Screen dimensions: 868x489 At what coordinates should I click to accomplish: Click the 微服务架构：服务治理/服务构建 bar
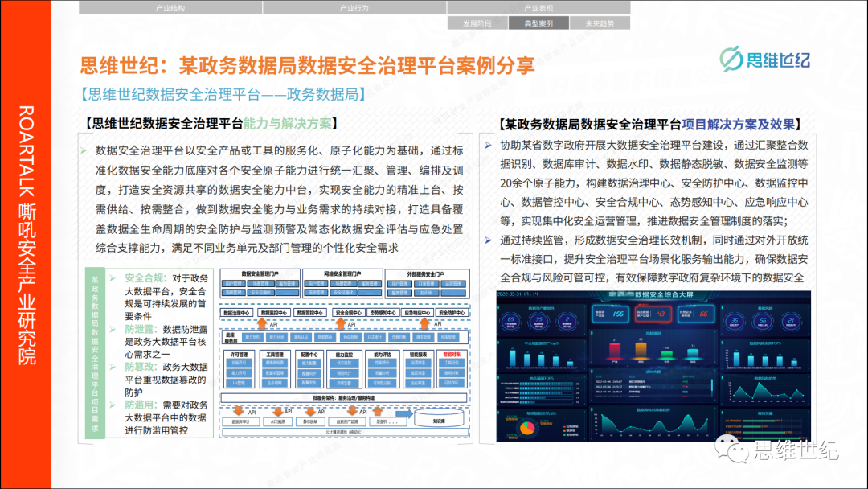pos(344,397)
